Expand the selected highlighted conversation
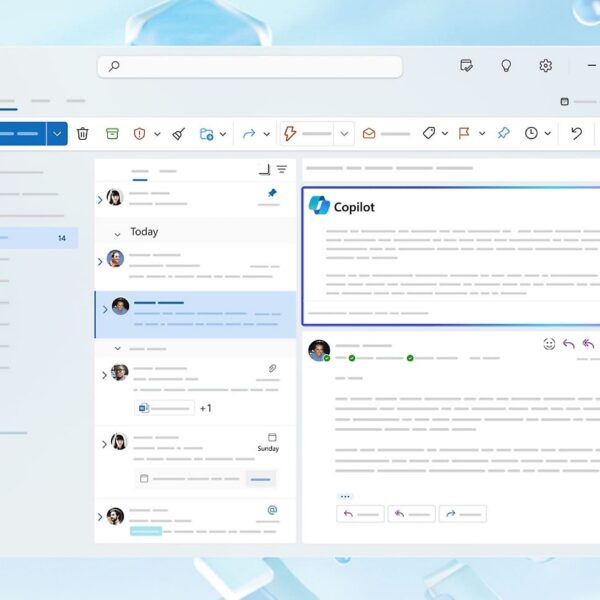 pos(105,310)
